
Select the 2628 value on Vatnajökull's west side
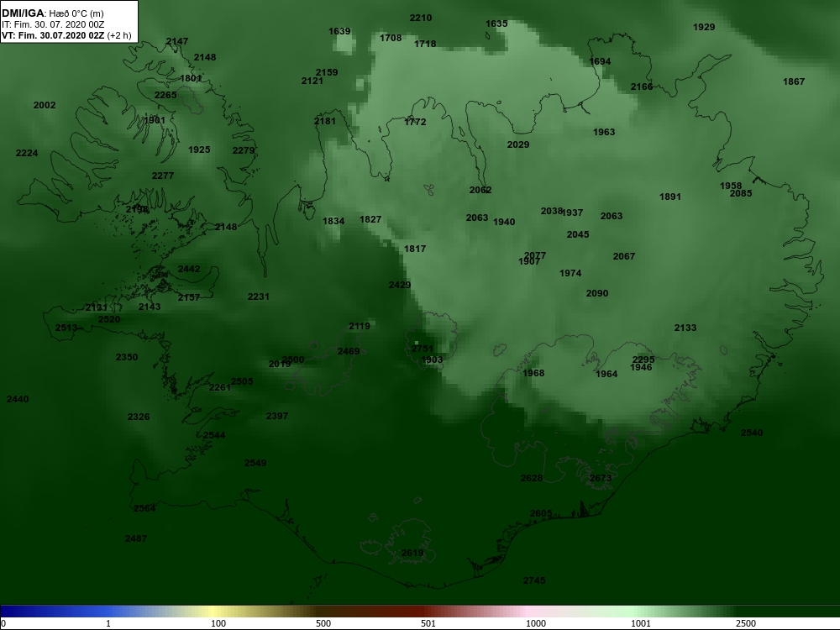(532, 479)
